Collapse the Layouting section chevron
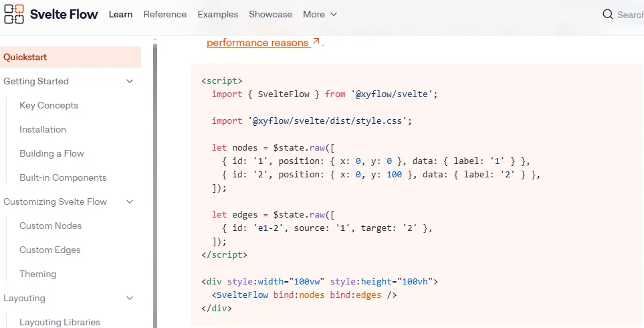The width and height of the screenshot is (644, 328). pyautogui.click(x=130, y=299)
